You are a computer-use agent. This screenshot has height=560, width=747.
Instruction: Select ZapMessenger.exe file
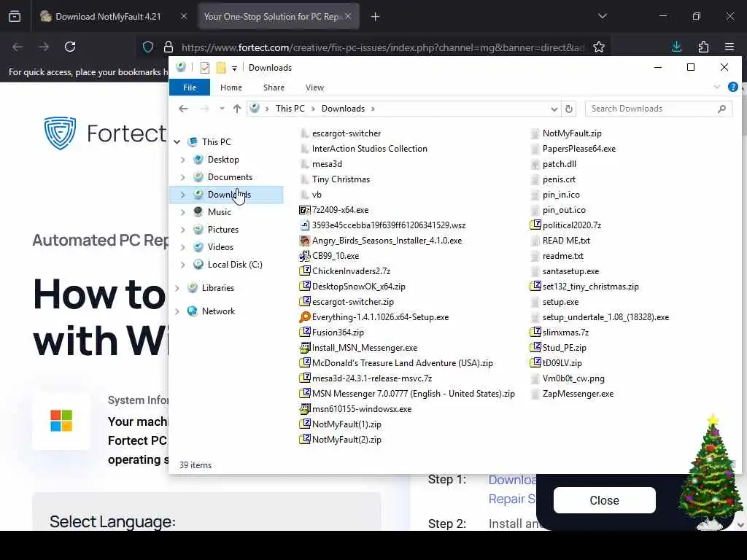[572, 394]
